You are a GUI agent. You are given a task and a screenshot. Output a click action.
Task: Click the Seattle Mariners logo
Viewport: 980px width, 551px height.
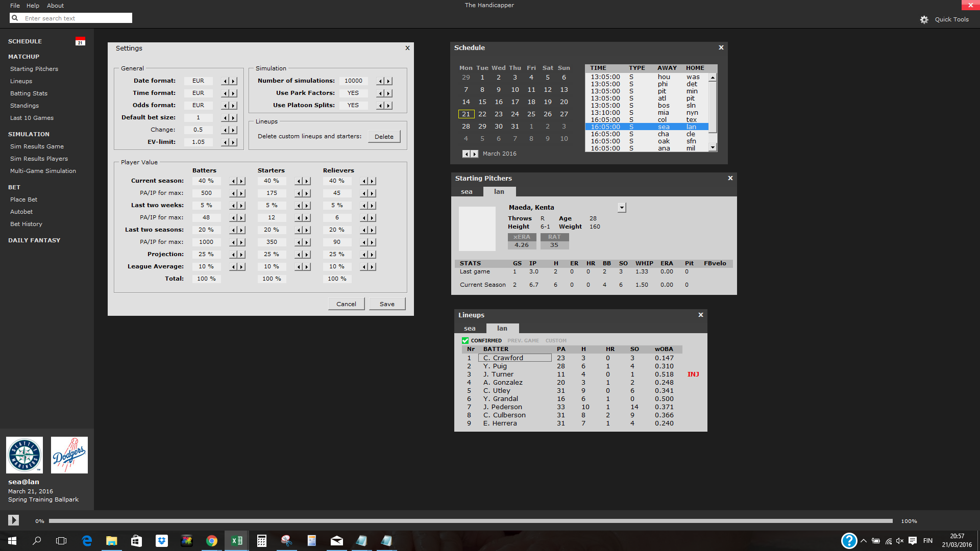(24, 455)
